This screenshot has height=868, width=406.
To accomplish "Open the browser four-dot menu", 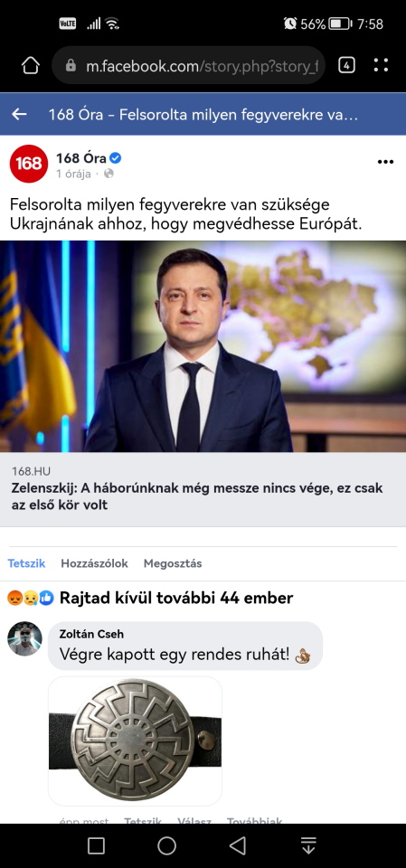I will click(381, 66).
